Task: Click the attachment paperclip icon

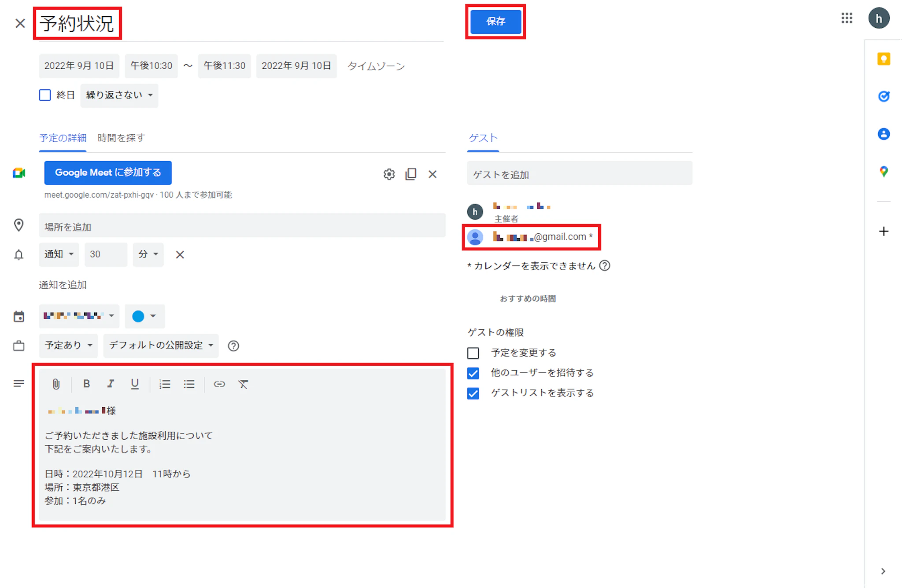Action: click(x=56, y=384)
